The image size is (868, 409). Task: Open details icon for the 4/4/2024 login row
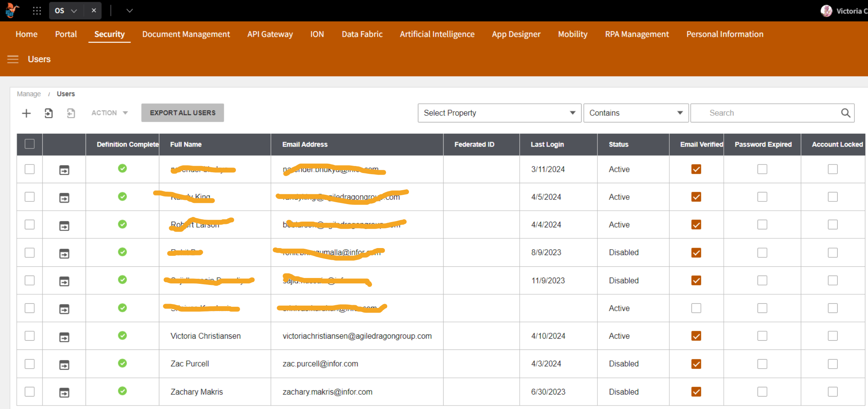tap(64, 225)
